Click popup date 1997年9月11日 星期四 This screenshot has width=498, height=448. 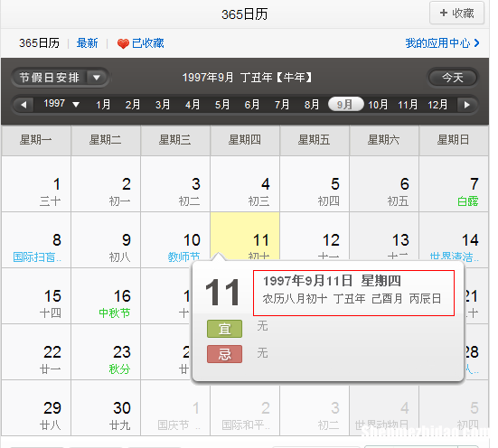[x=332, y=281]
